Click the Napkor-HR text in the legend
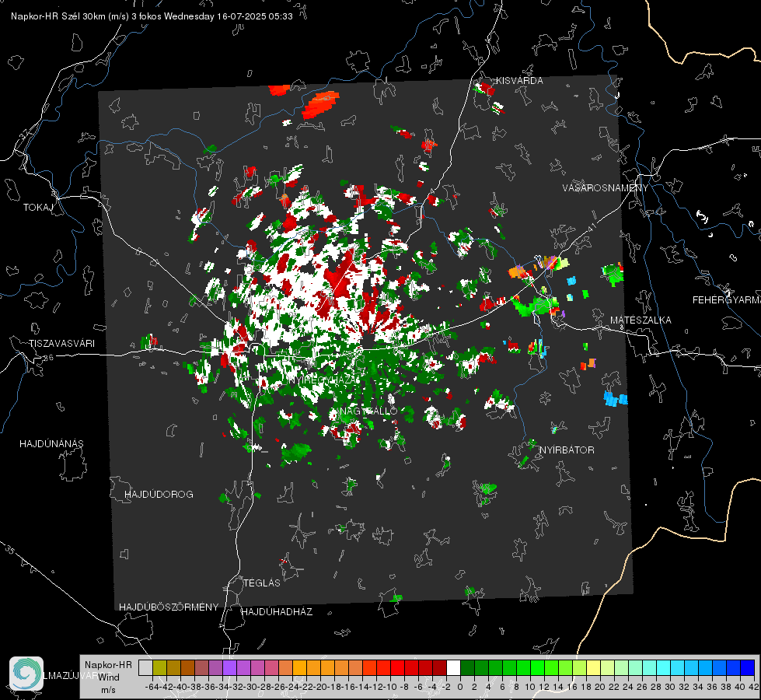The width and height of the screenshot is (761, 700). tap(108, 665)
